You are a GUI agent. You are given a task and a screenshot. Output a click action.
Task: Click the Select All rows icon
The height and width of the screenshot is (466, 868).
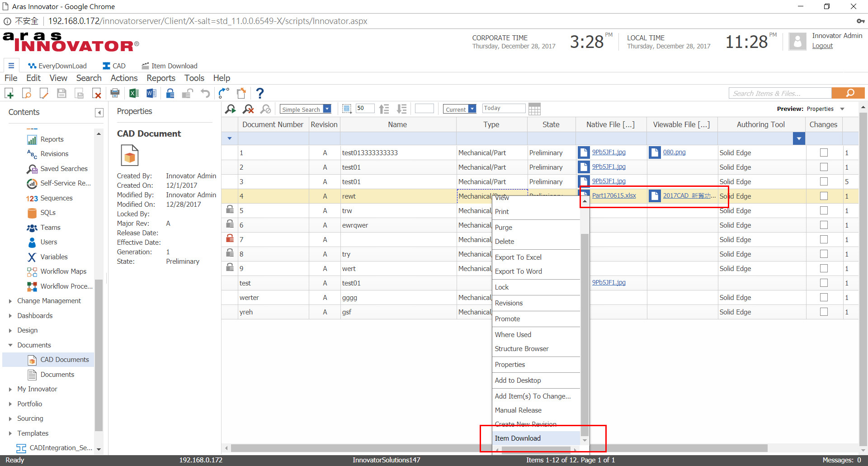(347, 109)
